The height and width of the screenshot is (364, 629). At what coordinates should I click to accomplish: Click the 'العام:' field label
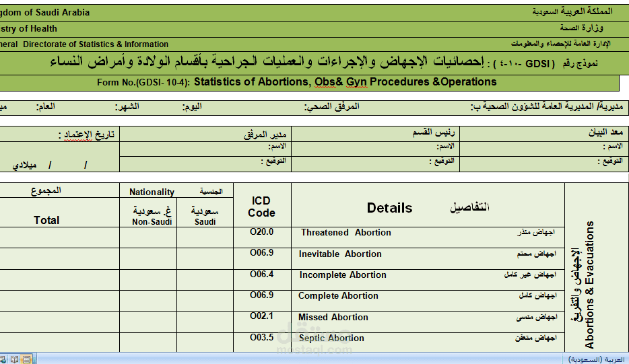coord(45,106)
